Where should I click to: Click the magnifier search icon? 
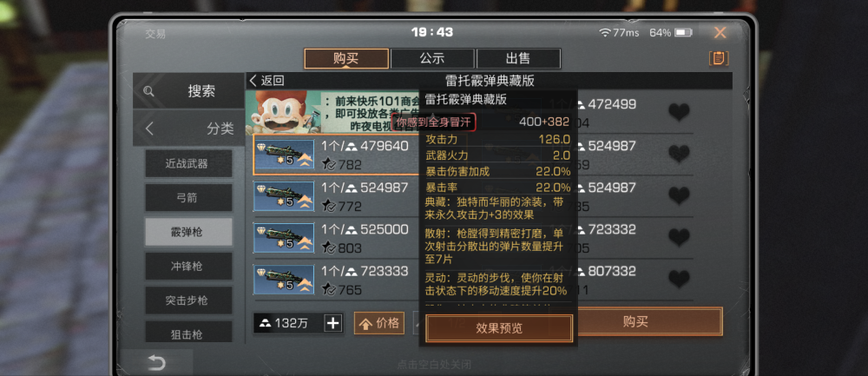(x=148, y=91)
